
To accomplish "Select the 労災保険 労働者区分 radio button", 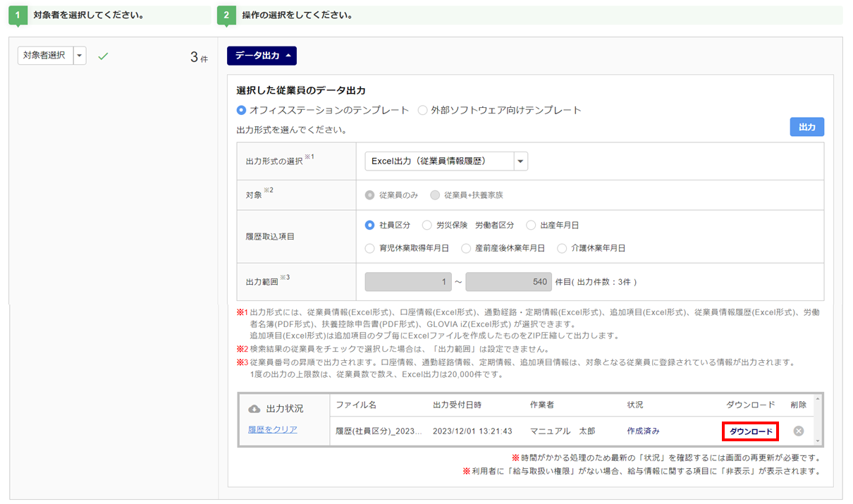I will coord(426,225).
